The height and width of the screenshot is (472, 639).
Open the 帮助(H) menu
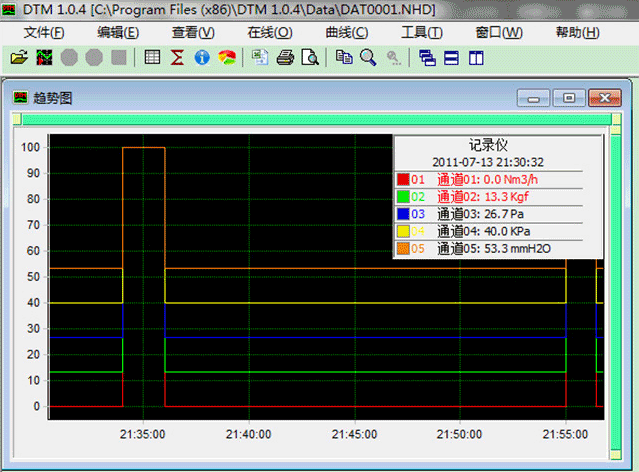pyautogui.click(x=577, y=32)
